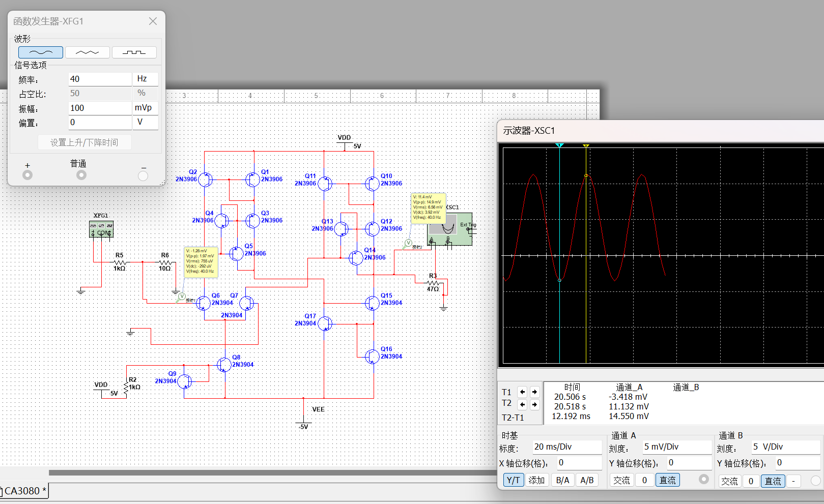
Task: Select the triangle waveform button
Action: click(x=88, y=52)
